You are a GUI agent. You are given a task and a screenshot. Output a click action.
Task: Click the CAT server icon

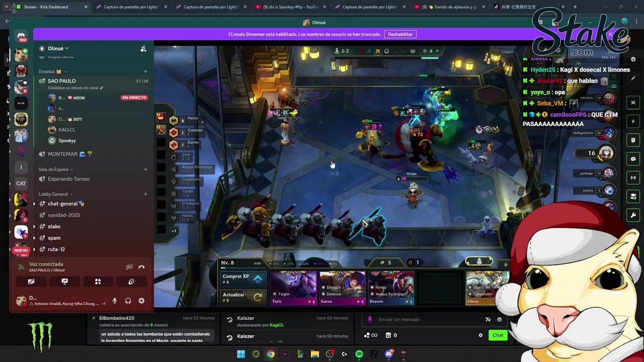(x=21, y=184)
